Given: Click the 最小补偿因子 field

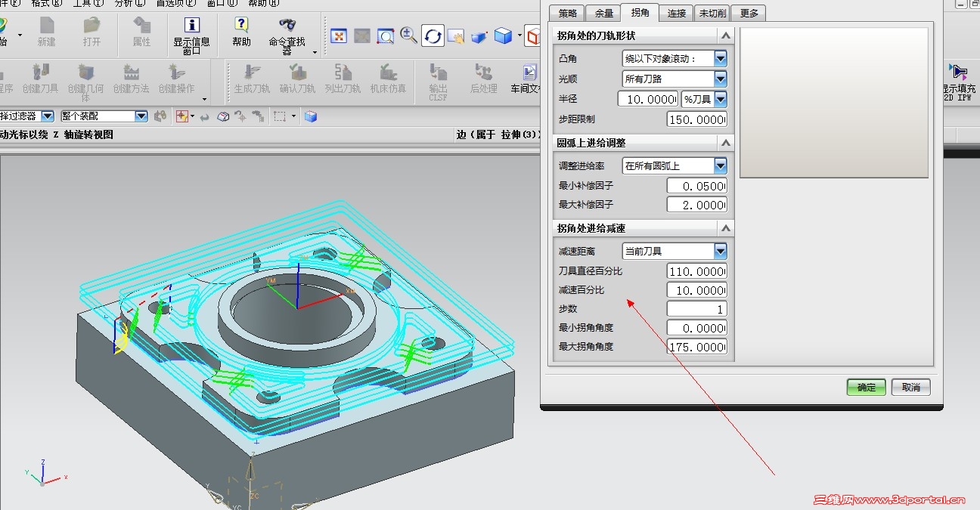Looking at the screenshot, I should pyautogui.click(x=697, y=186).
